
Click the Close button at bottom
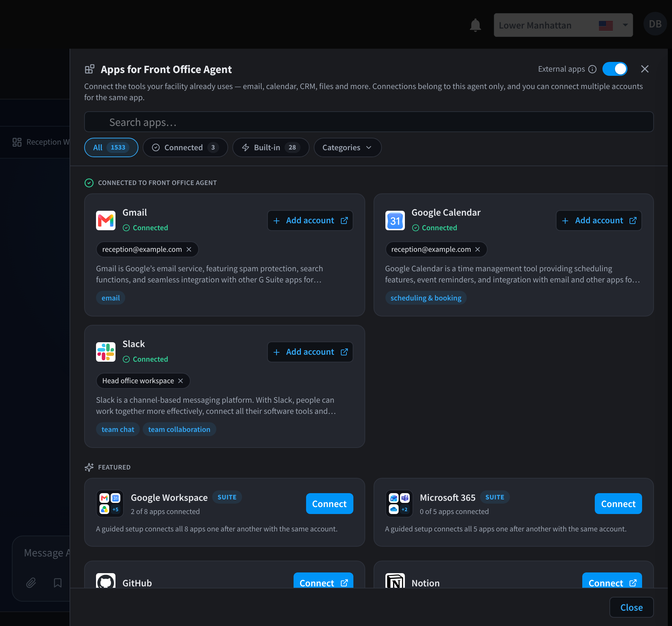(x=631, y=607)
